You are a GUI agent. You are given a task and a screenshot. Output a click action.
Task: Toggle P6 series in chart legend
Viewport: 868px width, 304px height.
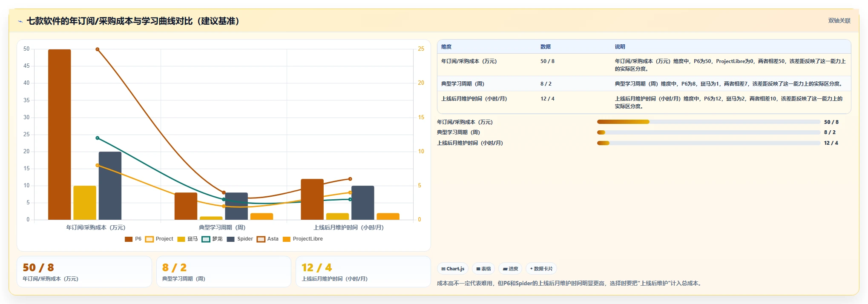[x=133, y=239]
